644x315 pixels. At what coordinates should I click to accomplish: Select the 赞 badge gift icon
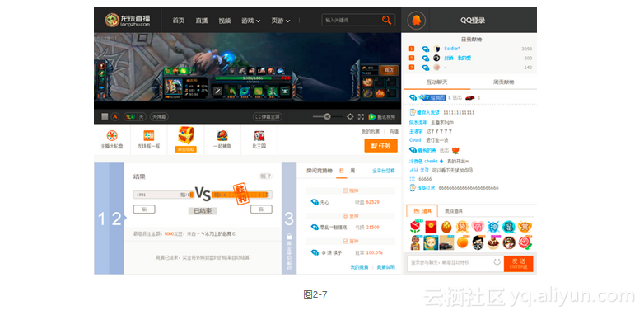(462, 227)
